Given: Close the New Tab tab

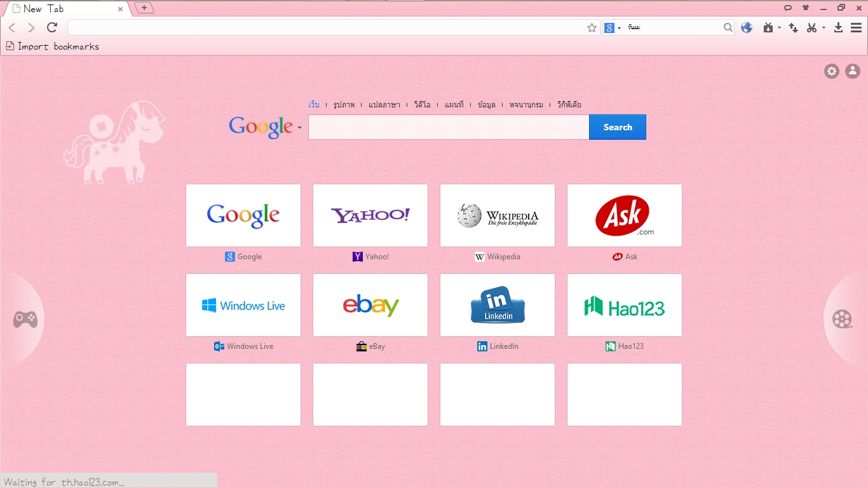Looking at the screenshot, I should coord(120,9).
